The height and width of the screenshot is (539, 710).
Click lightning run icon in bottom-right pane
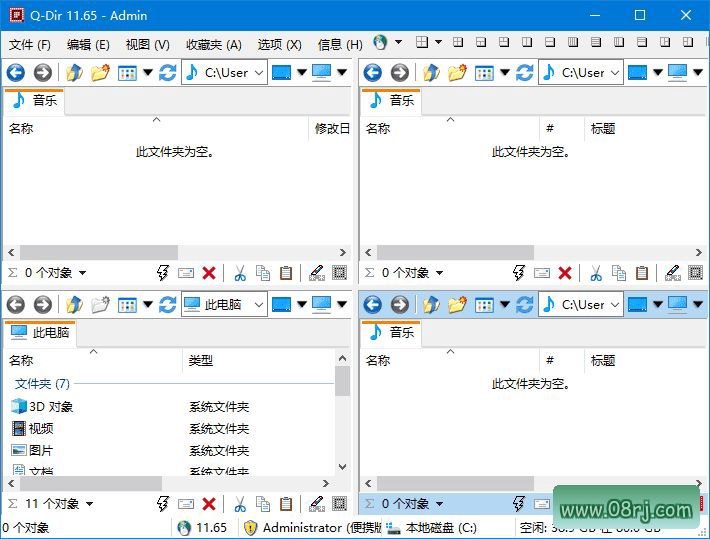[519, 504]
